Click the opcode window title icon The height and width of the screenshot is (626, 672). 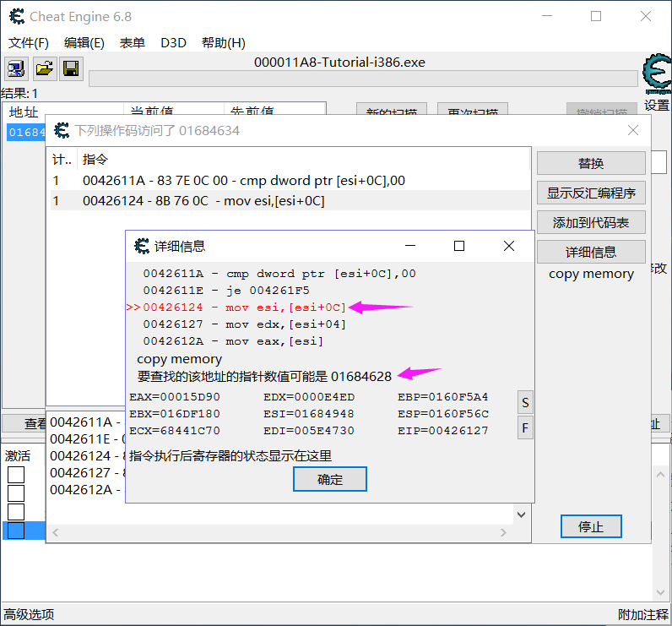[62, 130]
